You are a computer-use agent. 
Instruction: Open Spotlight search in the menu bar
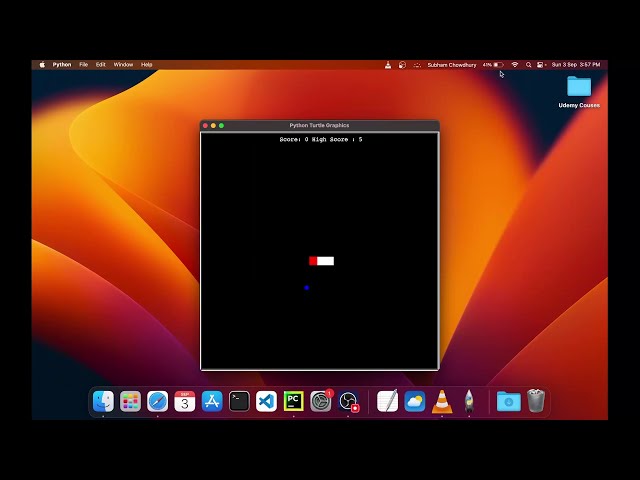point(528,65)
